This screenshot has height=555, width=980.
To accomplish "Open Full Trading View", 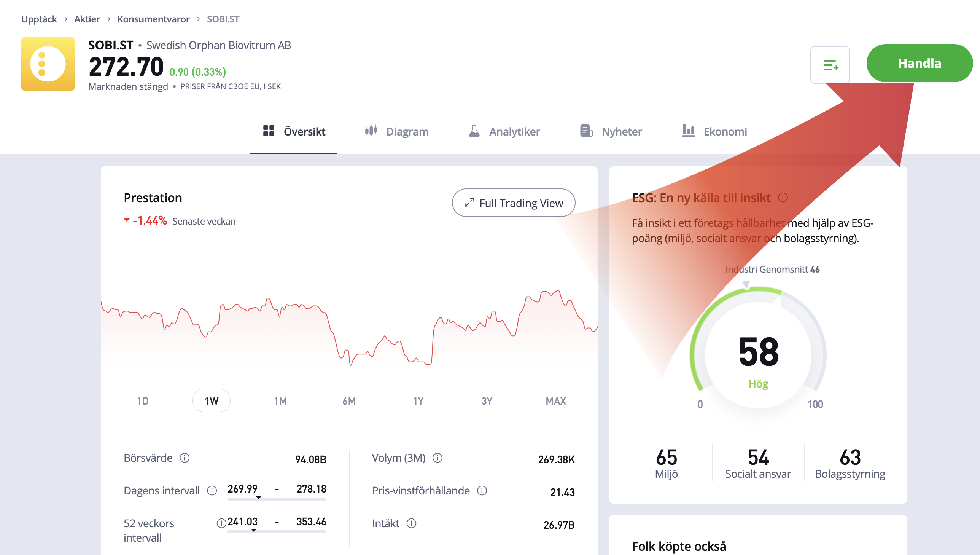I will (x=514, y=203).
